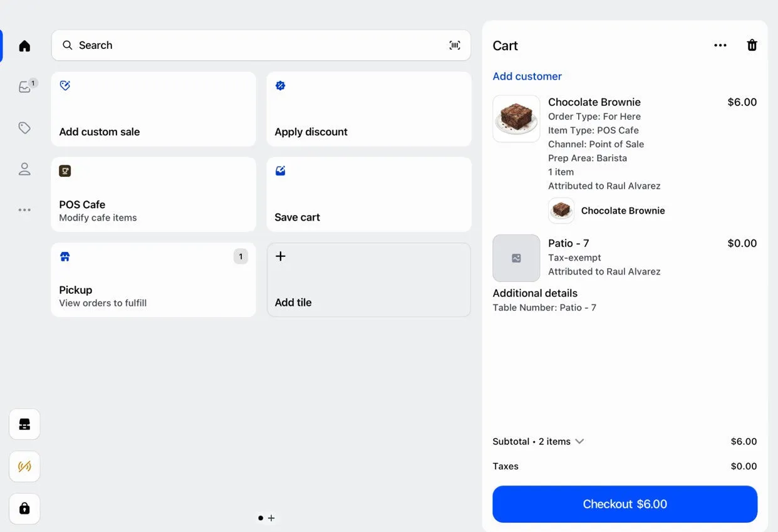Click "Prep Area: Barista" text
778x532 pixels.
pyautogui.click(x=588, y=158)
